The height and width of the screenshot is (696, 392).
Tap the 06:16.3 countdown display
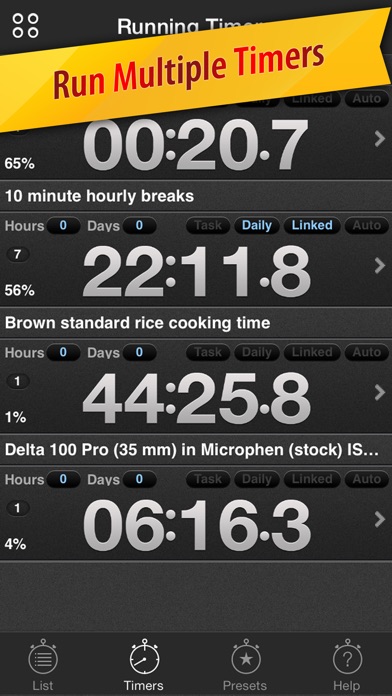tap(197, 525)
